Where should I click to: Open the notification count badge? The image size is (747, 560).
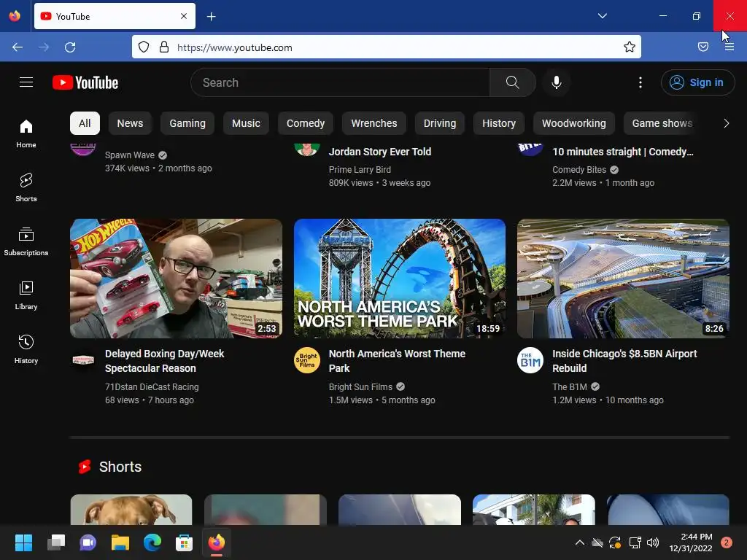point(726,542)
